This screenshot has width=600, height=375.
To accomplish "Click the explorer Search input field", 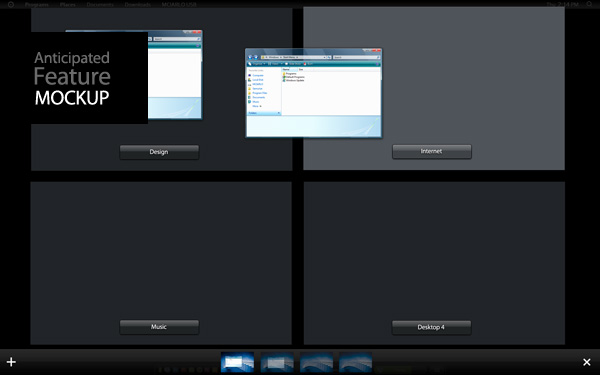I will pos(356,57).
